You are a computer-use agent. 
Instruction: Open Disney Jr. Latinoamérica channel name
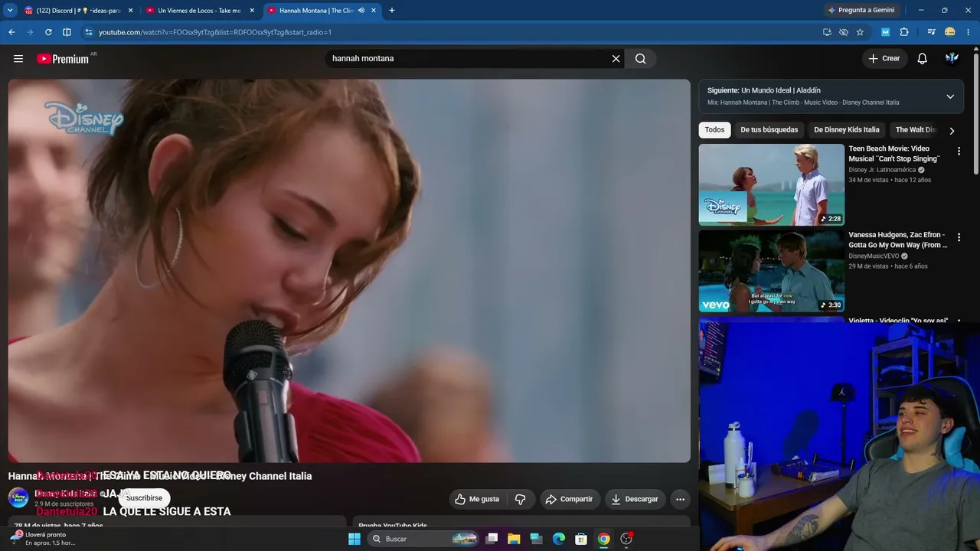[882, 170]
